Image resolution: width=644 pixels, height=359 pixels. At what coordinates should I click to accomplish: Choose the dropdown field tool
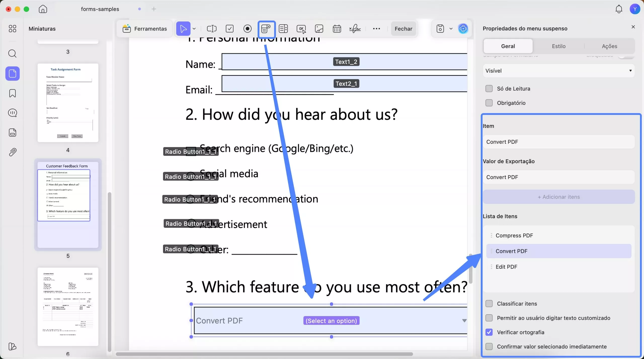point(266,29)
